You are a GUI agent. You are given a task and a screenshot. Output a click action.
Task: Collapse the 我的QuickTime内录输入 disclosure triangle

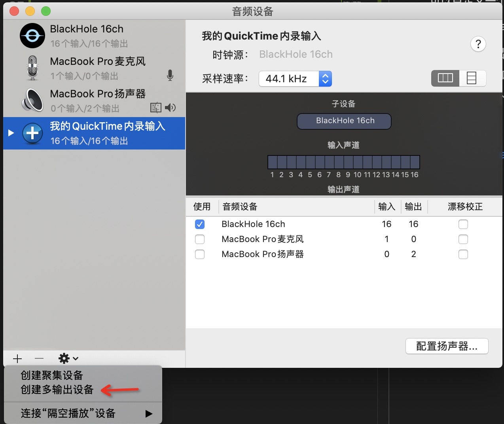[11, 133]
